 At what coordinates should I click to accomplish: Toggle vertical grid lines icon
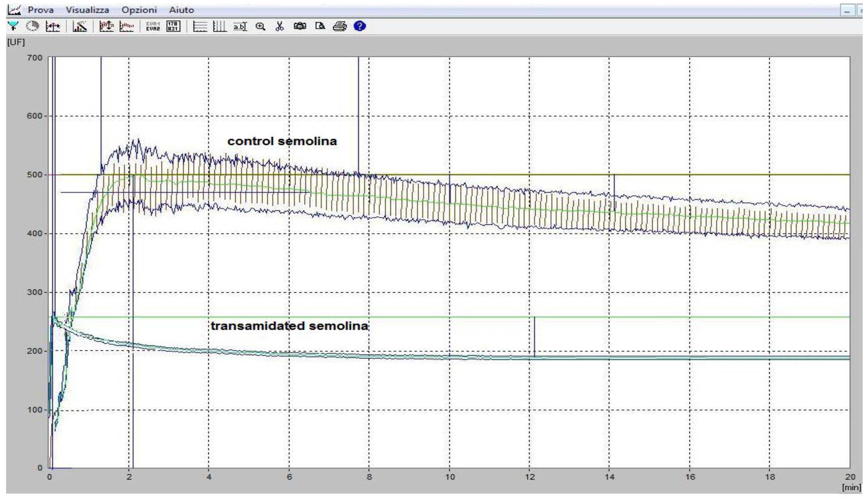(220, 26)
